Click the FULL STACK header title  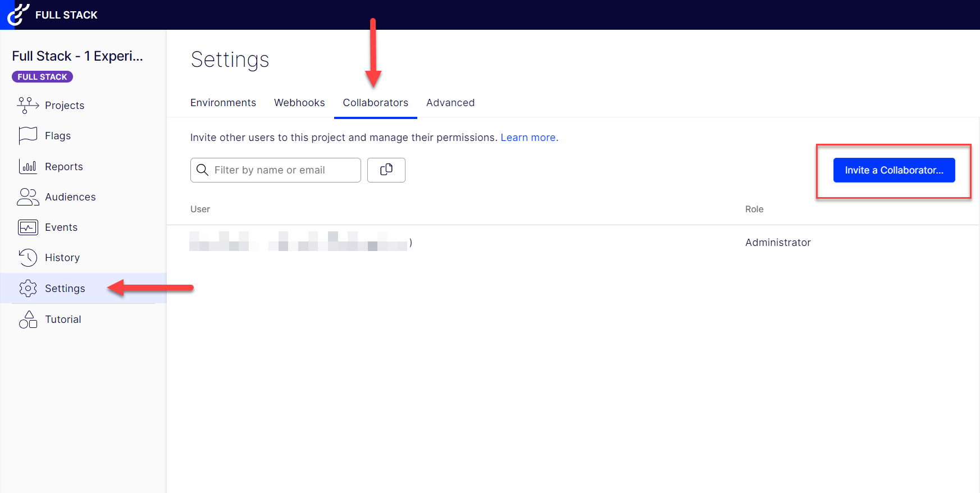66,15
